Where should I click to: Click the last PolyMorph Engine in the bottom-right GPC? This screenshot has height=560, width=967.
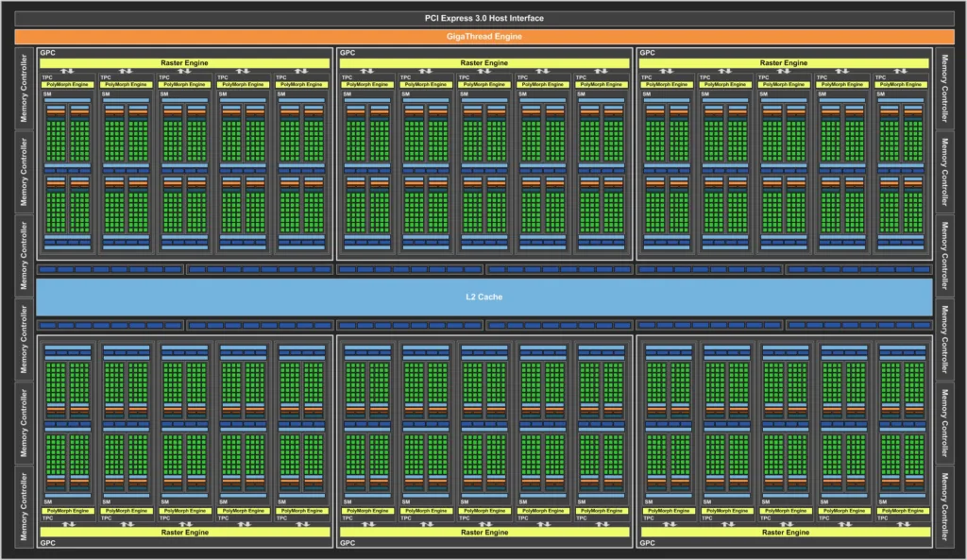901,510
